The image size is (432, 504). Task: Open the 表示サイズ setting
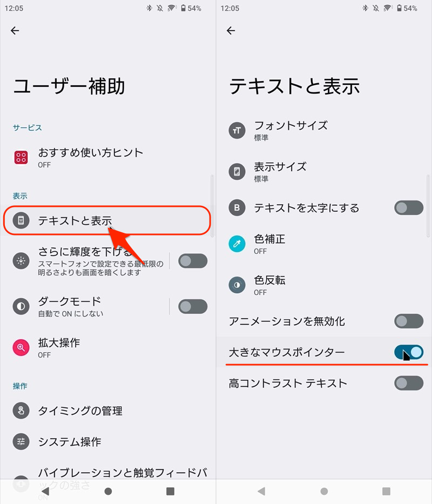[x=280, y=171]
